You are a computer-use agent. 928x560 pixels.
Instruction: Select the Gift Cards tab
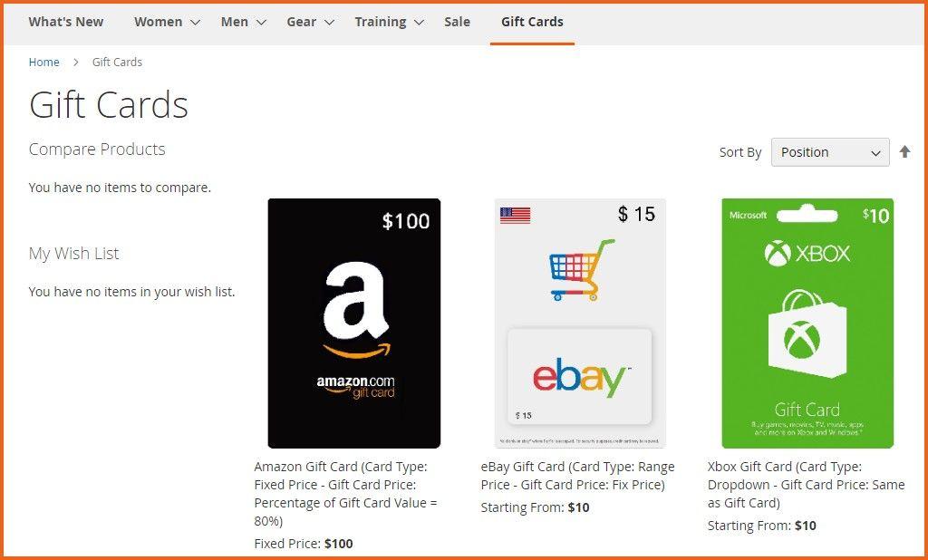[x=532, y=22]
